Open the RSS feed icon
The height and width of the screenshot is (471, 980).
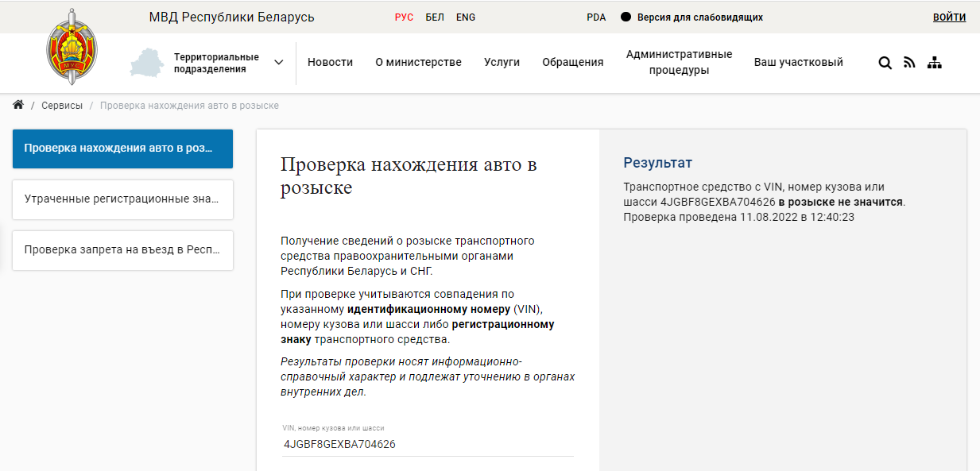click(x=909, y=63)
